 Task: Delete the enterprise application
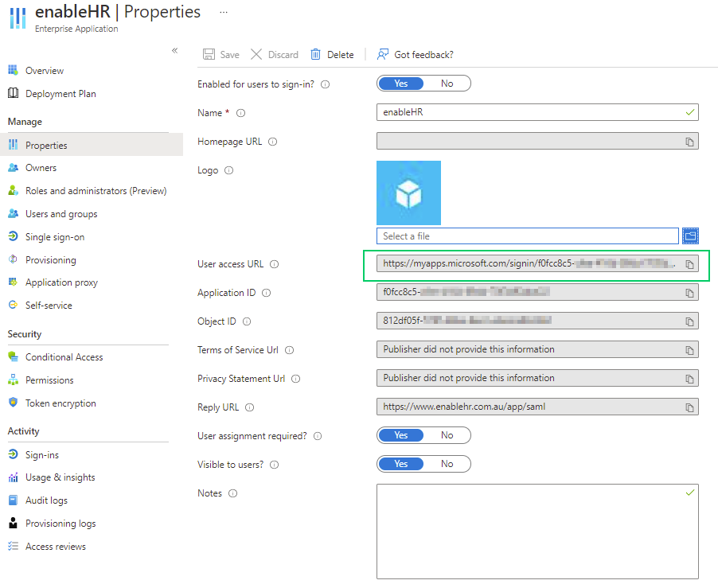(x=332, y=54)
